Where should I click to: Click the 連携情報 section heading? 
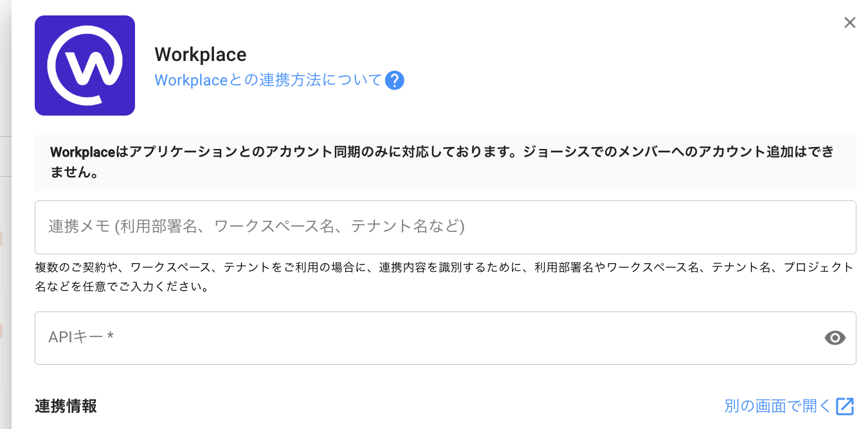tap(66, 406)
